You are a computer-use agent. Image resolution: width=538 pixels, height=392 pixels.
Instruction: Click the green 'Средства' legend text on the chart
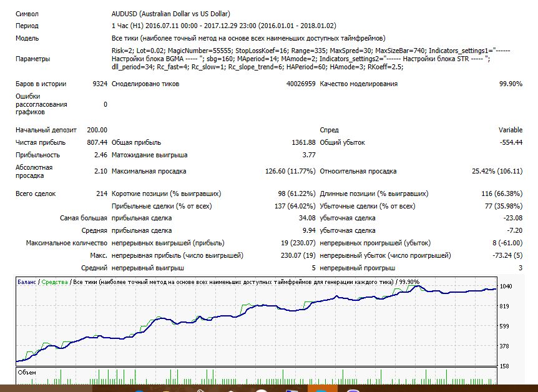point(54,282)
